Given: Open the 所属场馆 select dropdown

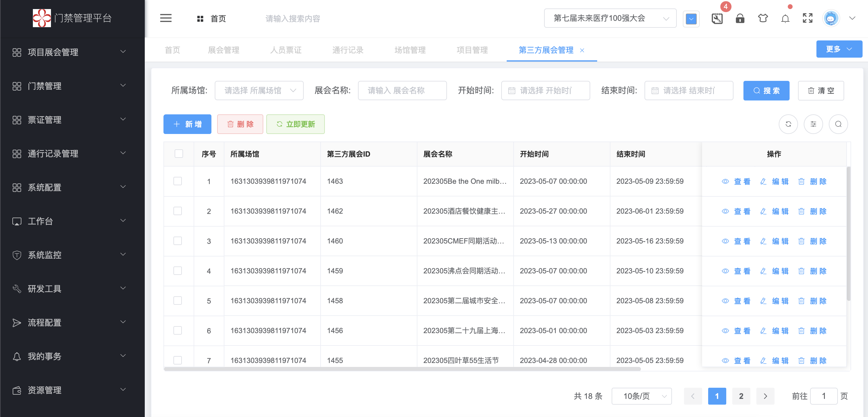Looking at the screenshot, I should (x=259, y=90).
